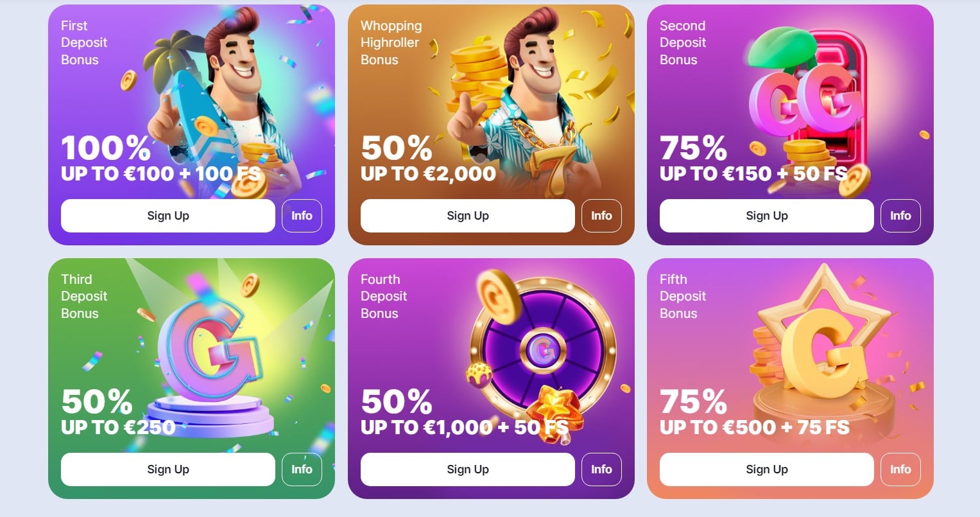Sign up for the Fifth Deposit Bonus
Image resolution: width=980 pixels, height=517 pixels.
pos(767,469)
